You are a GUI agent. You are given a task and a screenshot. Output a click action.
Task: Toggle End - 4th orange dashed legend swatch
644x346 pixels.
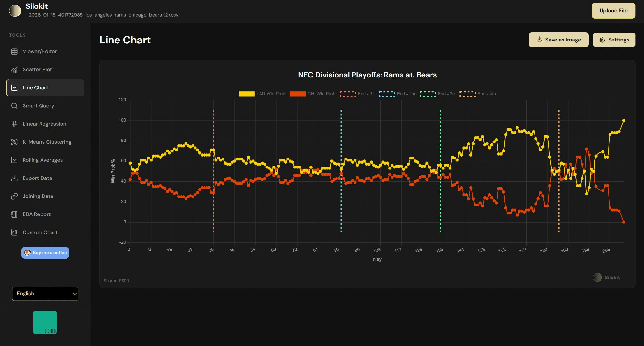click(468, 94)
